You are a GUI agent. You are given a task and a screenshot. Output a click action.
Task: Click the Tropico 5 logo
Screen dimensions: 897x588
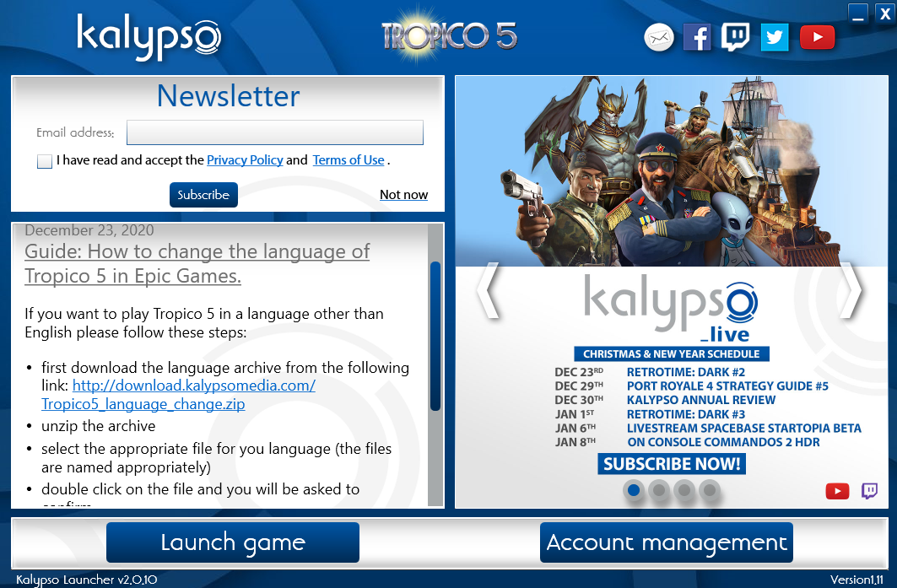pyautogui.click(x=449, y=35)
